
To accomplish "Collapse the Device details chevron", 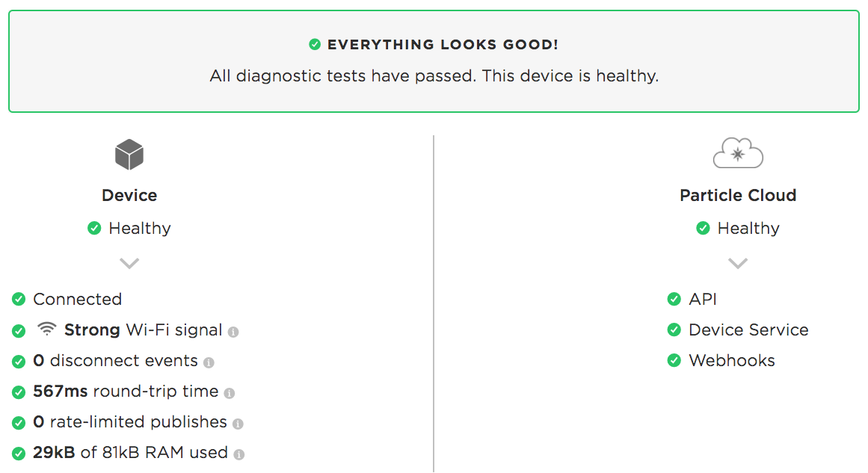I will [x=129, y=263].
